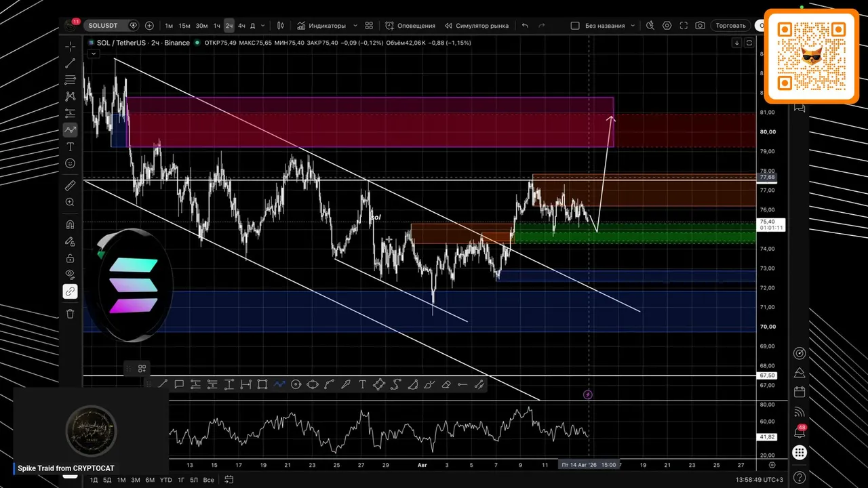This screenshot has height=488, width=868.
Task: Click the Торговать button
Action: coord(731,26)
